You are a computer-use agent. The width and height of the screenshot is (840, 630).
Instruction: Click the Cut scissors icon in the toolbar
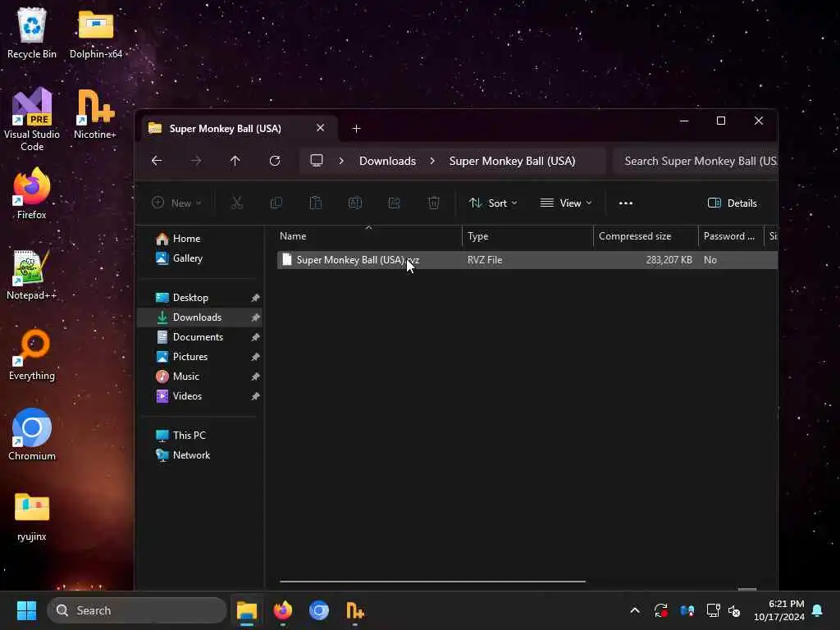[x=237, y=203]
